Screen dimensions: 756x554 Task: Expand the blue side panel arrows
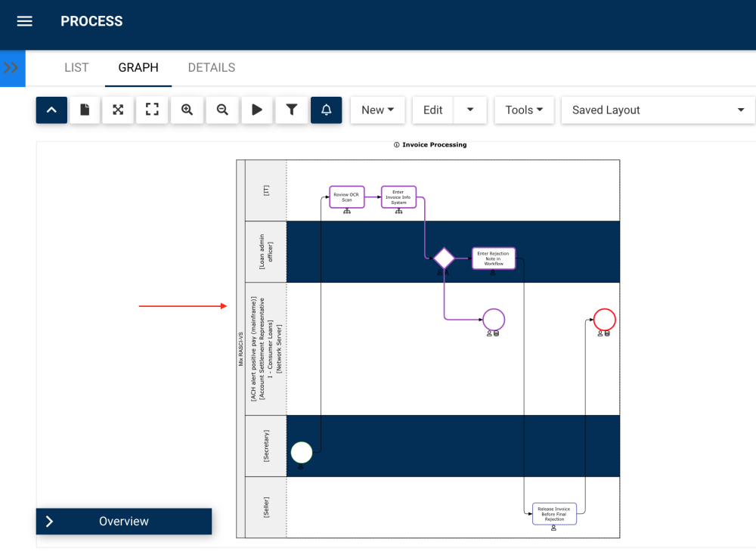[12, 68]
